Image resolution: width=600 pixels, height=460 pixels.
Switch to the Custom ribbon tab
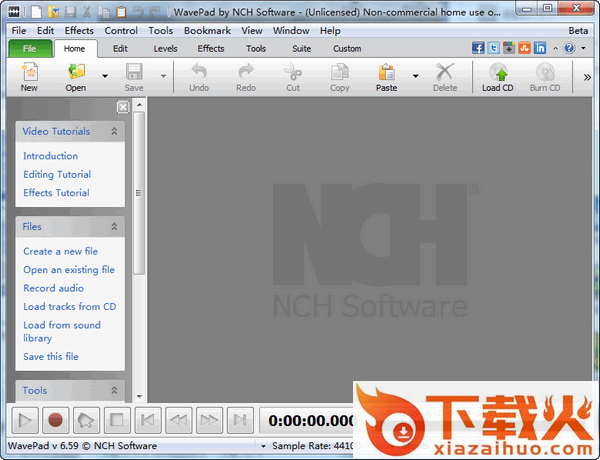[x=347, y=49]
